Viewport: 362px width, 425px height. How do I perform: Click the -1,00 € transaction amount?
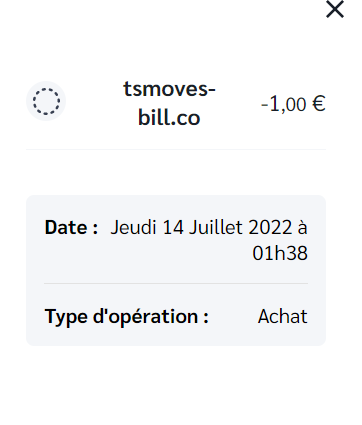pyautogui.click(x=293, y=104)
